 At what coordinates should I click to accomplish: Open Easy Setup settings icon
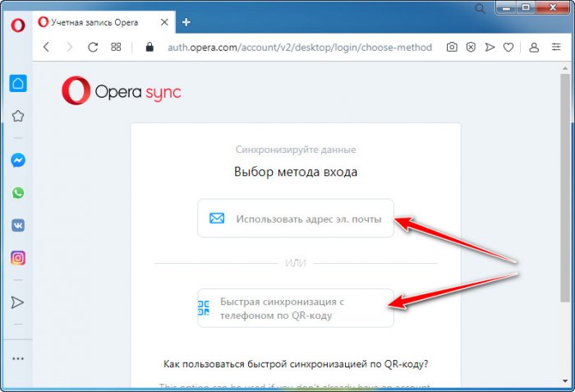[556, 47]
